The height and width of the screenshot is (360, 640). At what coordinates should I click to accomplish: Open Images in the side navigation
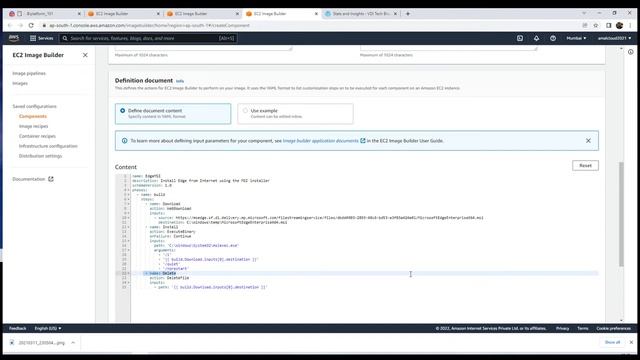point(20,83)
